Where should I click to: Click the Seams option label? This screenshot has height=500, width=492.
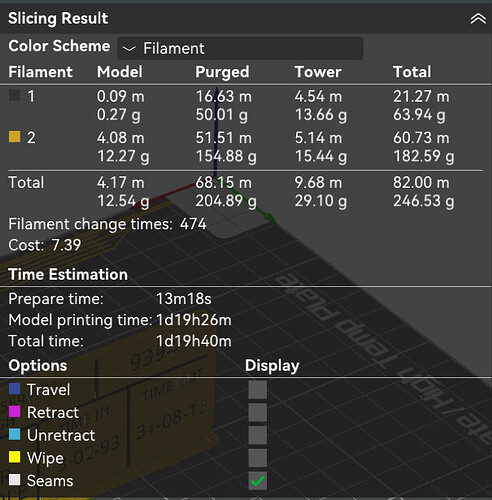click(50, 481)
